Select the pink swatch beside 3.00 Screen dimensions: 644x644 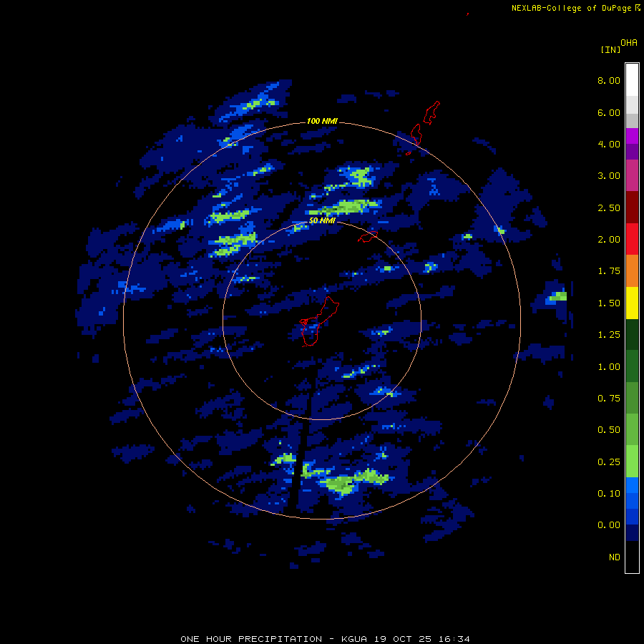[x=632, y=175]
